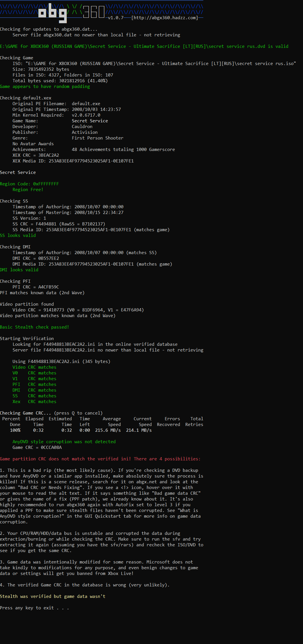The width and height of the screenshot is (303, 644).
Task: Click 'Total bytes used: 3021812916 (41.40%)'
Action: (60, 81)
